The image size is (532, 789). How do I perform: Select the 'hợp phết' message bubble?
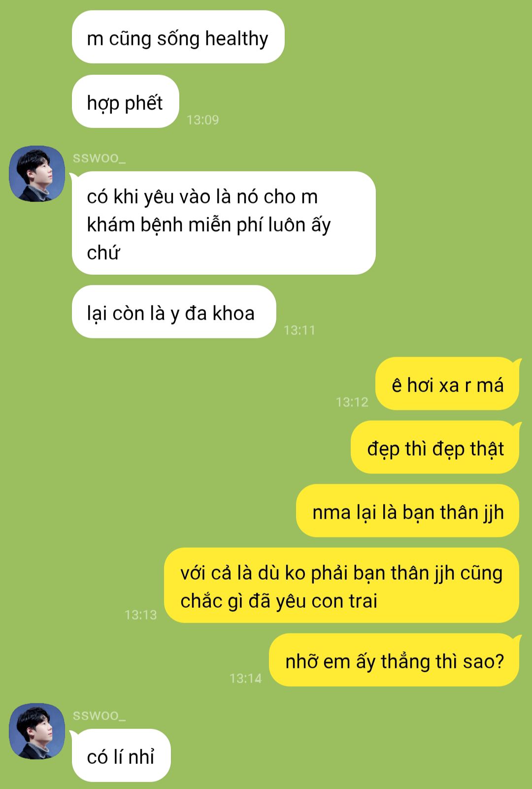point(126,101)
